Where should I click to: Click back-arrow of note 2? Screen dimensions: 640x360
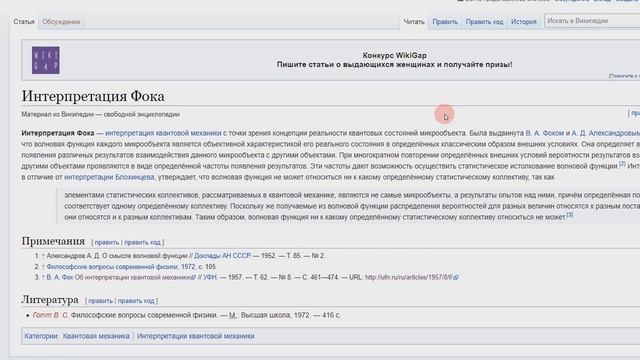pos(43,267)
